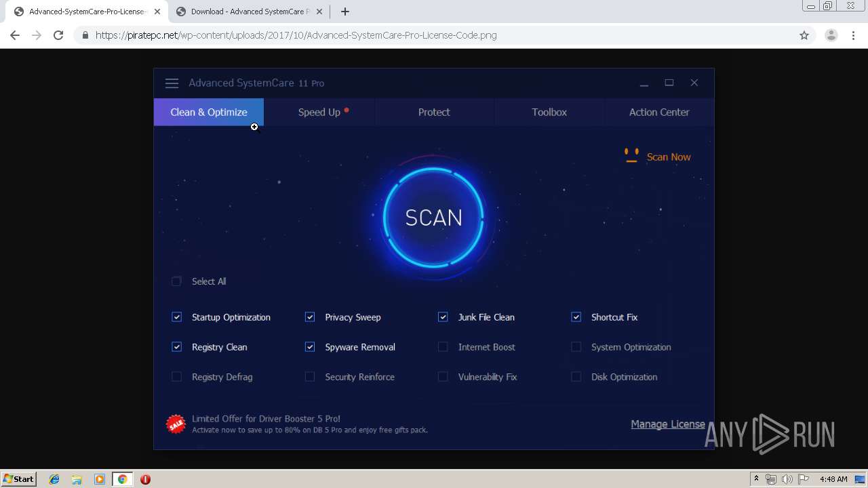Click the Advanced SystemCare 11 Pro title
The image size is (868, 488).
coord(256,83)
